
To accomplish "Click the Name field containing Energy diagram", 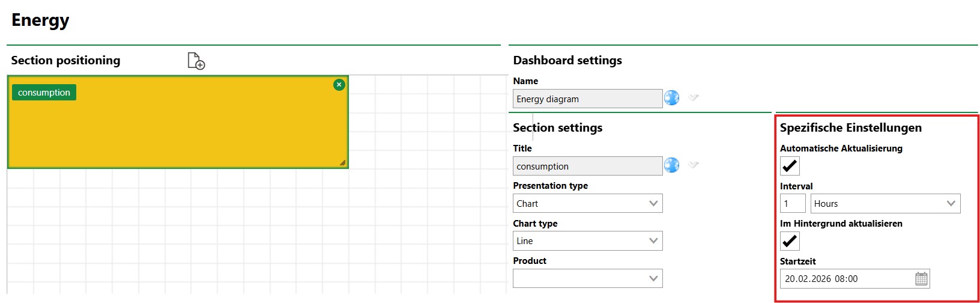I will pyautogui.click(x=588, y=99).
